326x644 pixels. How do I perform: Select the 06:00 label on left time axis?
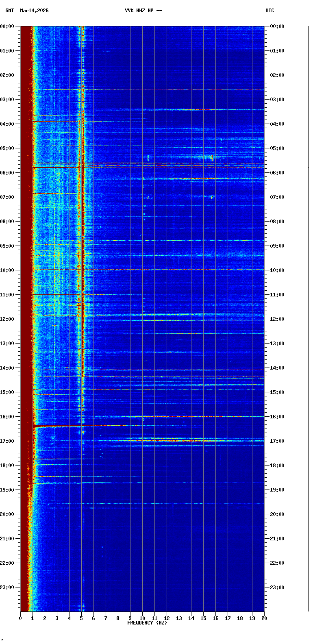pos(7,173)
